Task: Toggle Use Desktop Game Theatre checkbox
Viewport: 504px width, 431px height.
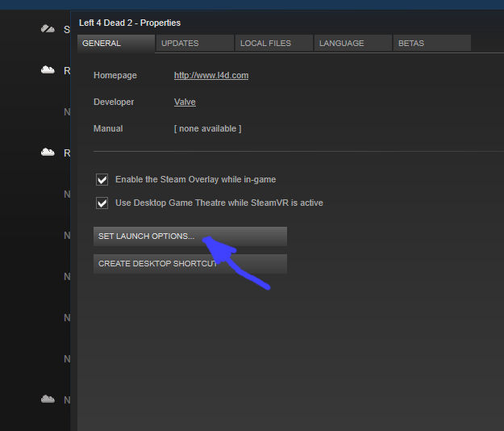Action: pos(102,203)
